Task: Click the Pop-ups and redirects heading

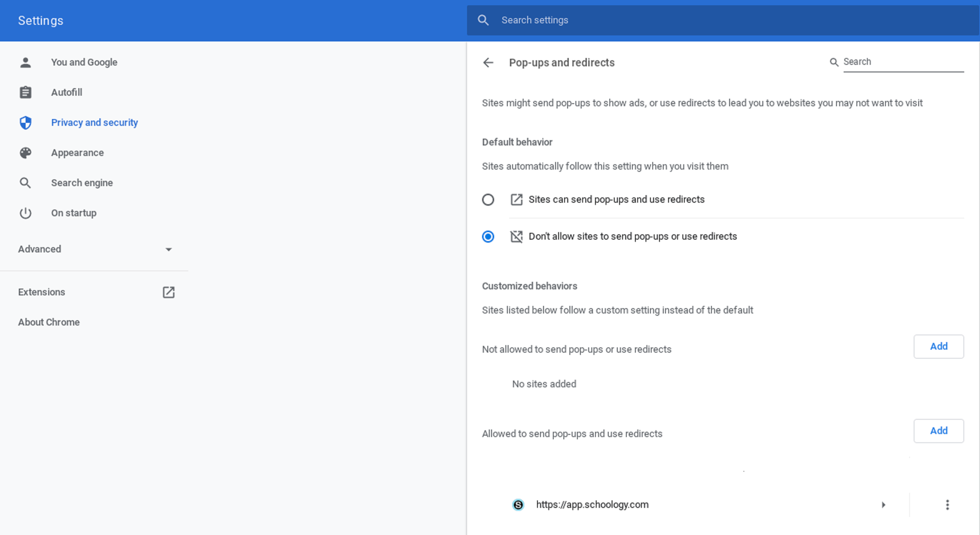Action: coord(562,63)
